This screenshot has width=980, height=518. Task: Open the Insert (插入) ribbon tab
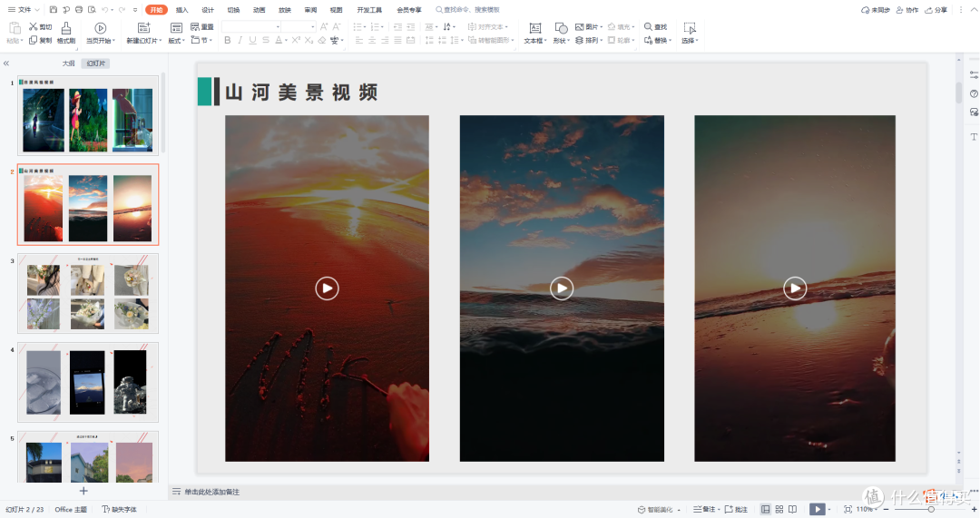tap(181, 10)
